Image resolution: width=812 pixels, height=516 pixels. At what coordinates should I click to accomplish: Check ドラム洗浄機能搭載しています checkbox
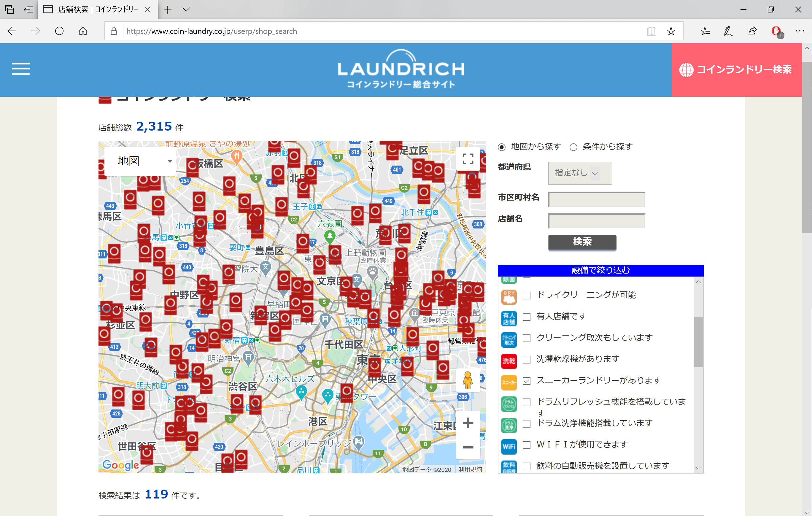click(x=526, y=424)
